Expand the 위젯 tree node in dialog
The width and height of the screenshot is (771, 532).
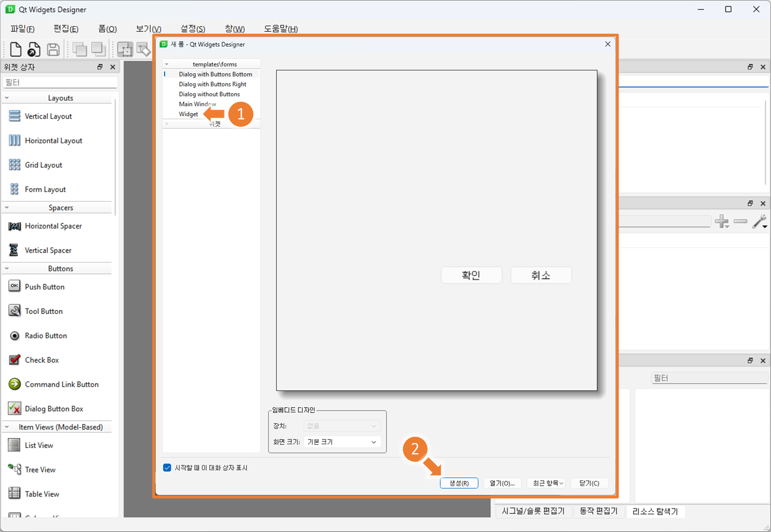(x=167, y=124)
